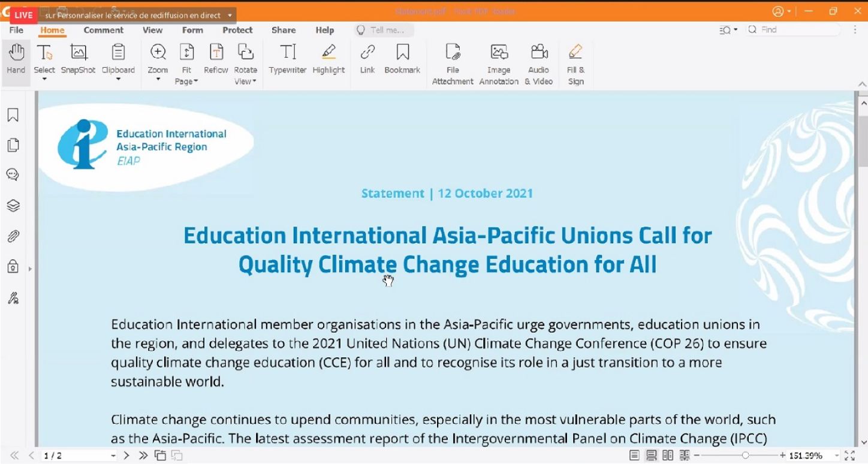Switch to facing pages view mode
This screenshot has width=868, height=464.
pyautogui.click(x=668, y=456)
